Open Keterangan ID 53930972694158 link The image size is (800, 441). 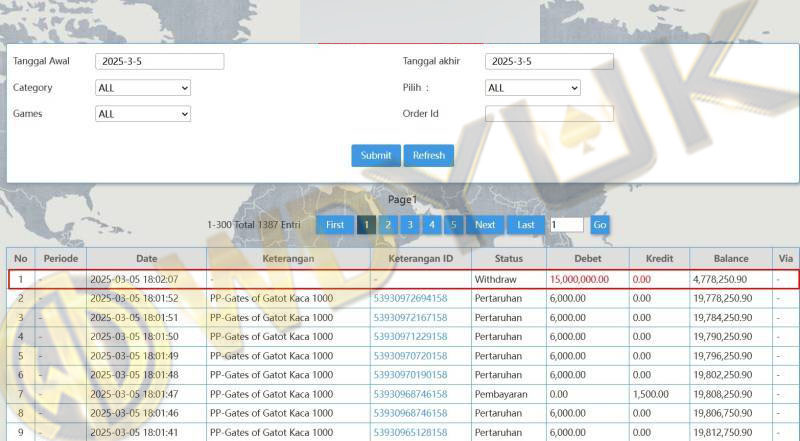click(410, 298)
